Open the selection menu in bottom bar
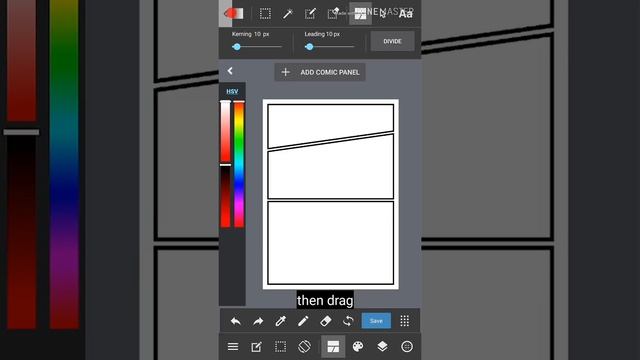The image size is (640, 360). 280,347
